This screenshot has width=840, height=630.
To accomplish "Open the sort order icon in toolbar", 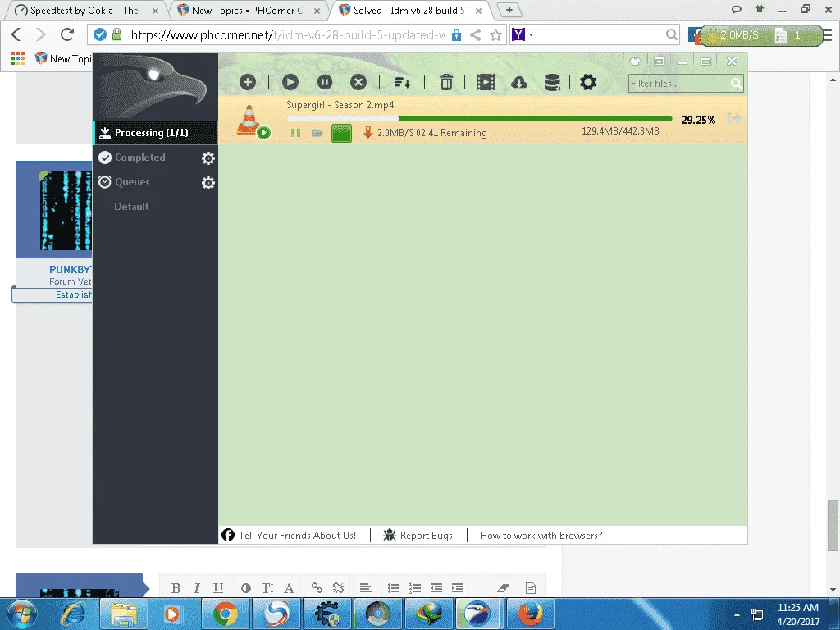I will tap(402, 83).
